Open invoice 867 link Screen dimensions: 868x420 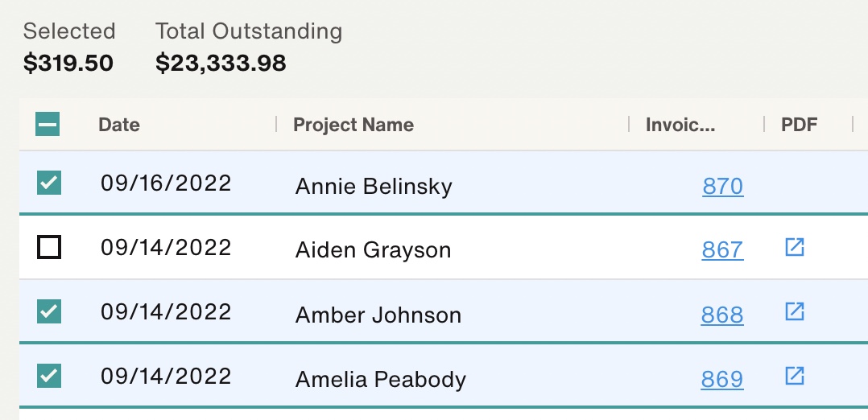pyautogui.click(x=722, y=250)
